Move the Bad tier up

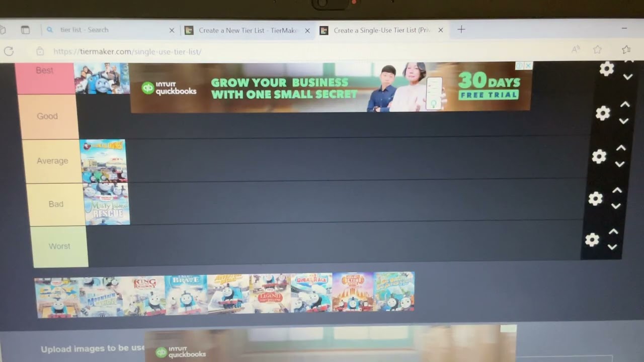coord(617,191)
